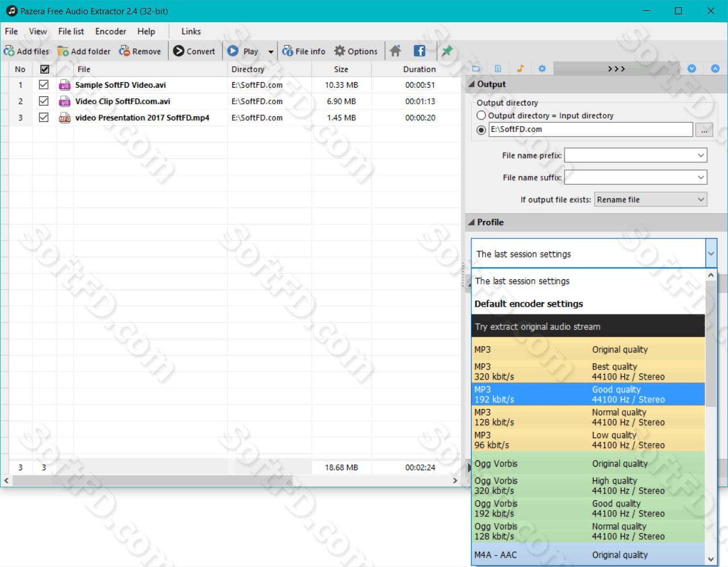This screenshot has width=728, height=567.
Task: Open File info from the toolbar
Action: pos(287,51)
